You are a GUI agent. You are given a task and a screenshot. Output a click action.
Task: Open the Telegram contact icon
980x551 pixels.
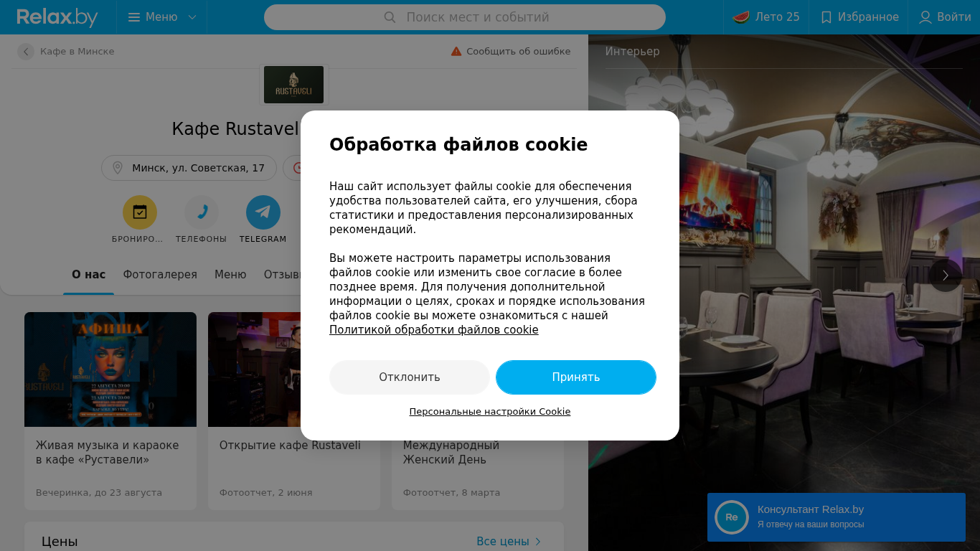tap(263, 212)
